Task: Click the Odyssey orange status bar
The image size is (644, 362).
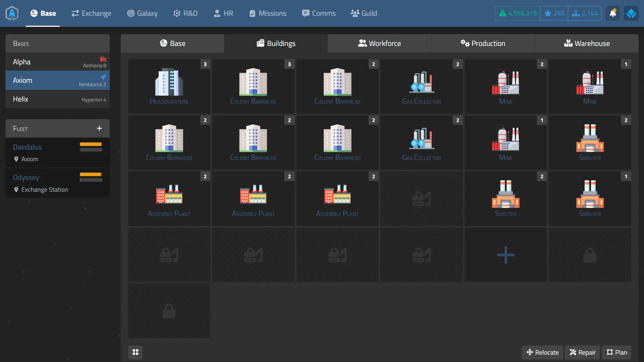Action: click(x=91, y=174)
